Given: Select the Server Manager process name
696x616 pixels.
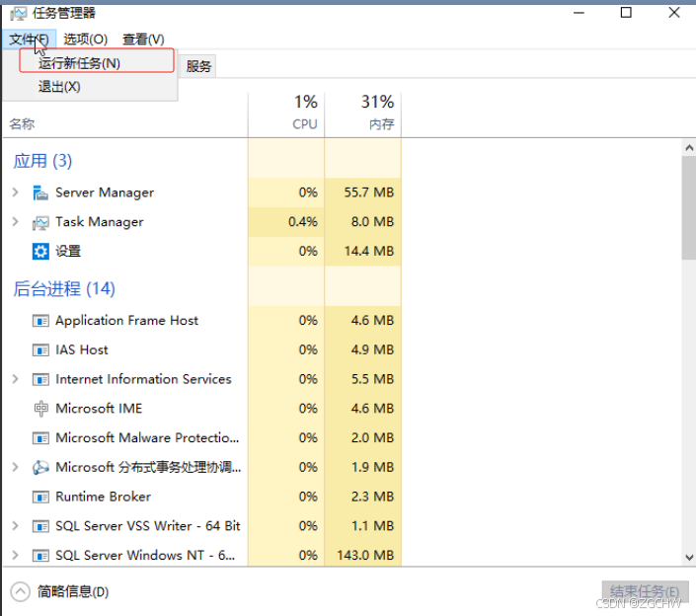Looking at the screenshot, I should point(105,192).
